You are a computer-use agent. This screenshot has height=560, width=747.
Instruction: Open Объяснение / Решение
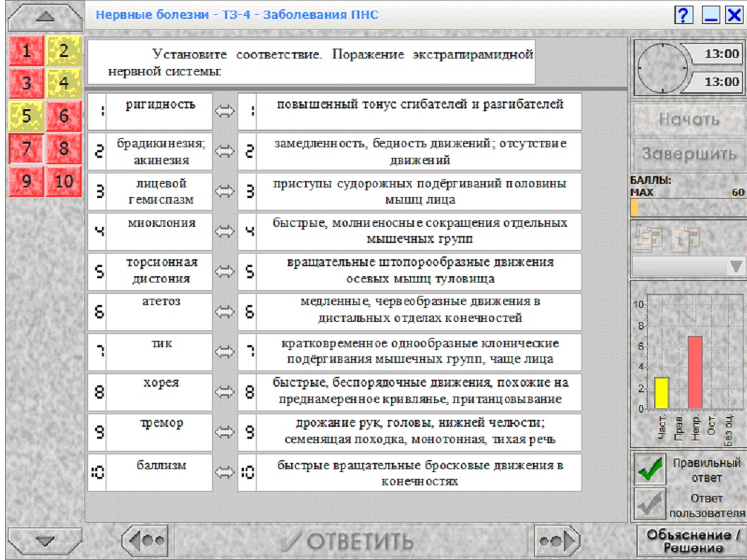(x=692, y=541)
